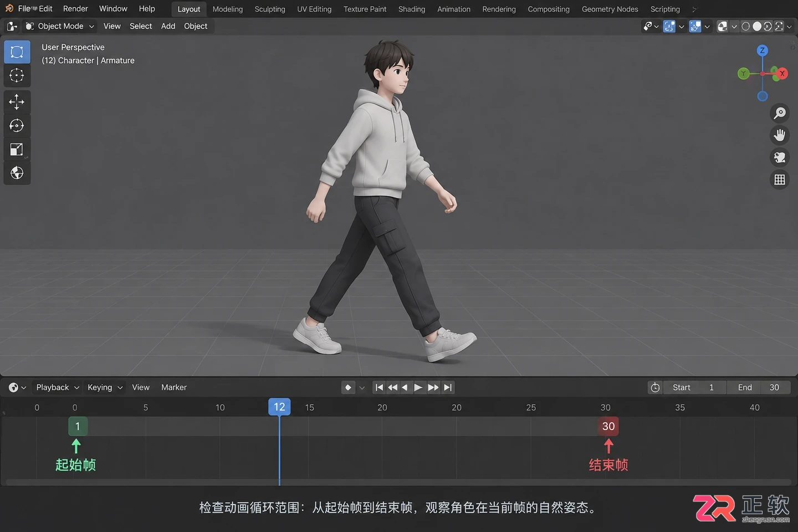Toggle the camera view icon

[780, 157]
